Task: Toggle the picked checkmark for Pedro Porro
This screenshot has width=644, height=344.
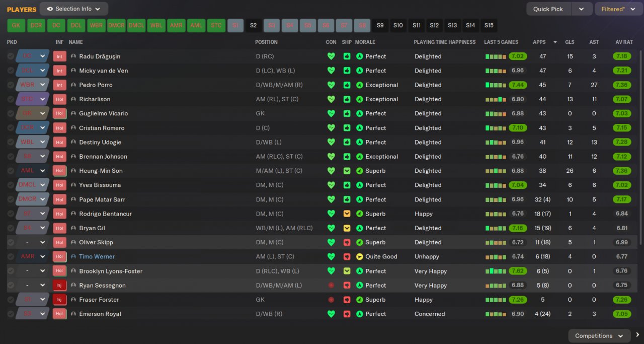Action: coord(11,85)
